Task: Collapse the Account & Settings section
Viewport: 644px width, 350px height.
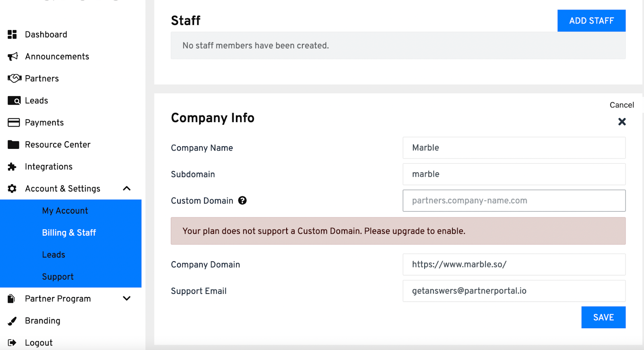Action: (127, 188)
